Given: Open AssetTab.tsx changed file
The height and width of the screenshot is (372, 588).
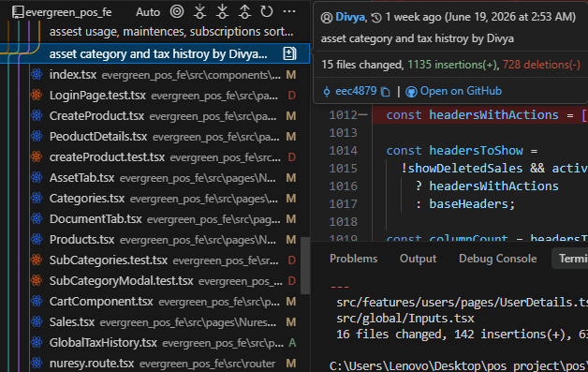Looking at the screenshot, I should point(165,178).
